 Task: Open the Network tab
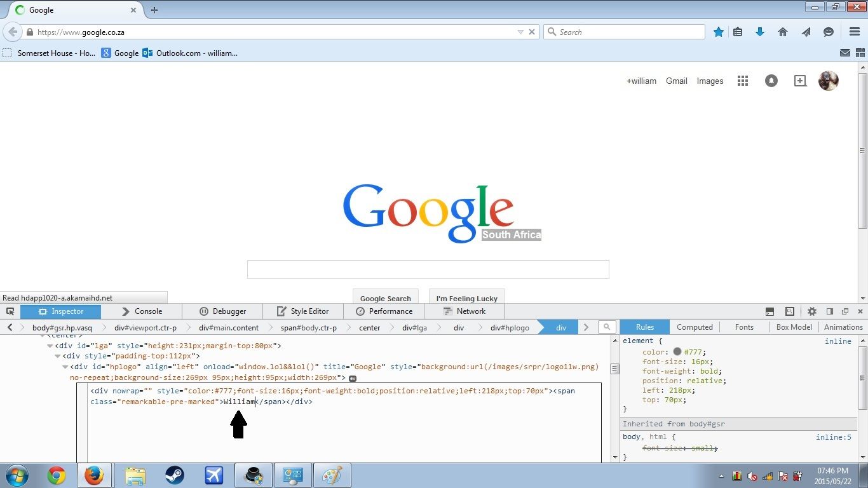click(465, 311)
